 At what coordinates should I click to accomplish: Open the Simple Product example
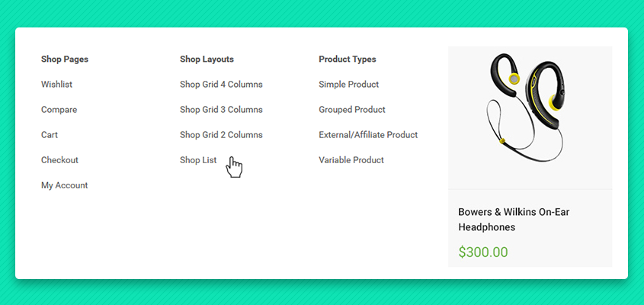[x=349, y=85]
